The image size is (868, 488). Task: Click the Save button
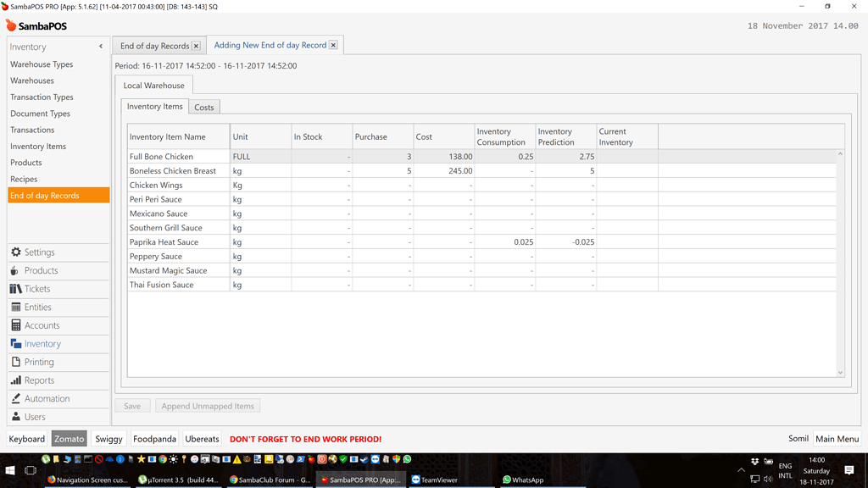click(132, 406)
